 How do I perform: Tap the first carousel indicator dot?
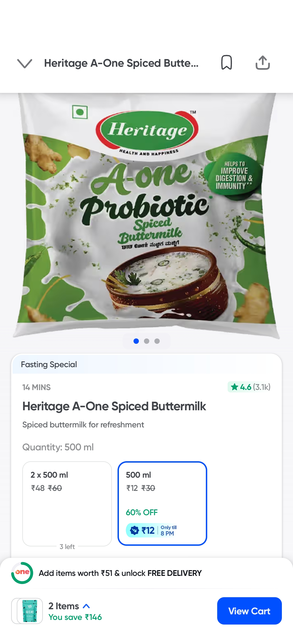pyautogui.click(x=136, y=341)
